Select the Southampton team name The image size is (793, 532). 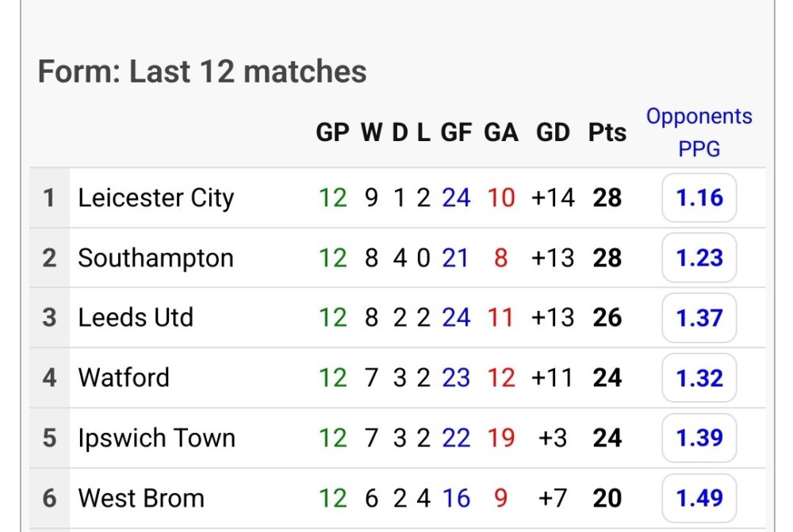click(155, 258)
